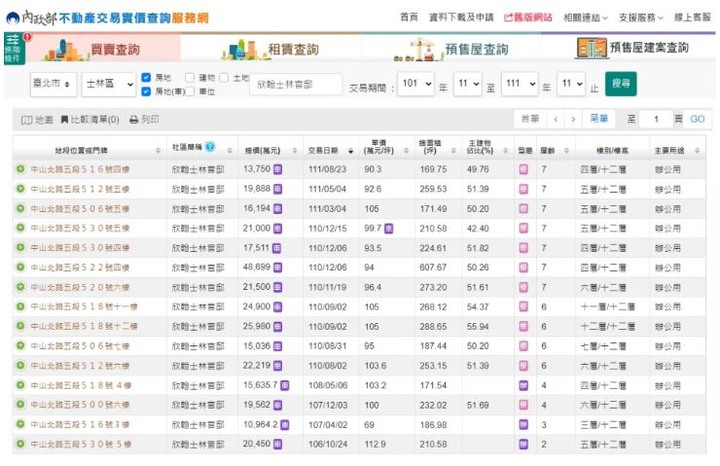Open the start year dropdown showing 101
The height and width of the screenshot is (466, 720).
pos(416,84)
